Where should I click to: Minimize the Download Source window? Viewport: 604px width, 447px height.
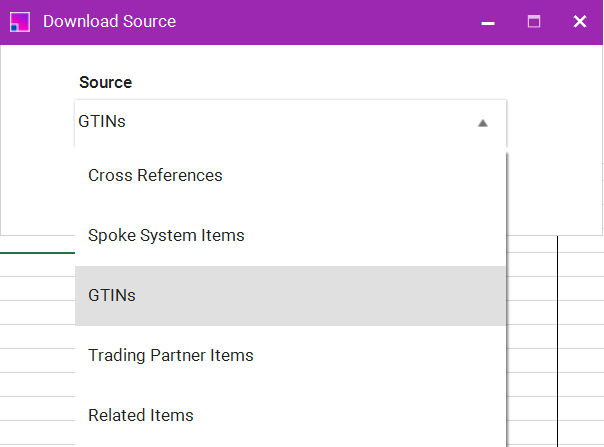click(x=488, y=21)
